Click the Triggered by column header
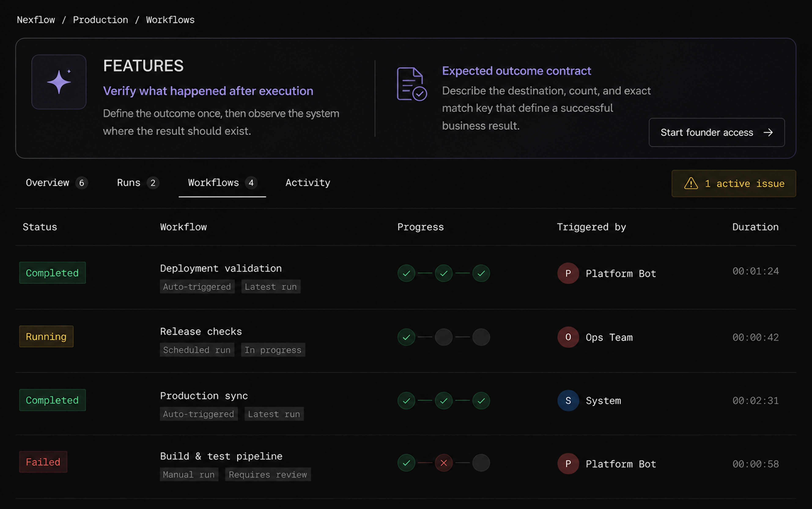The height and width of the screenshot is (509, 812). (x=591, y=227)
